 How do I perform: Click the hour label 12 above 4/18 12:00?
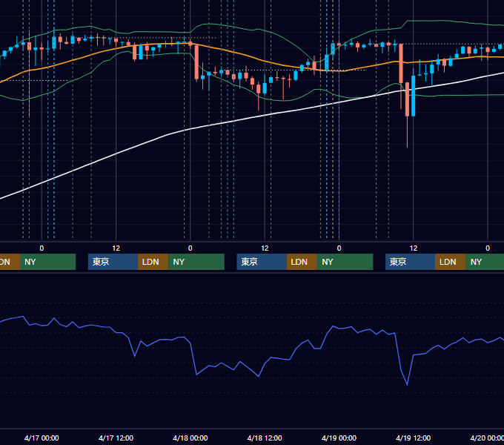pyautogui.click(x=265, y=248)
